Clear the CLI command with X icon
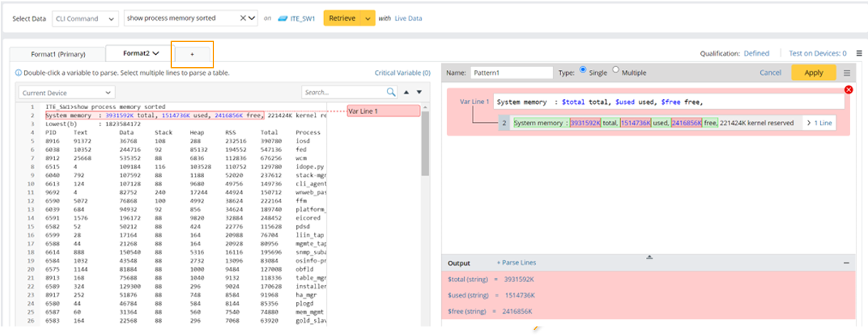The height and width of the screenshot is (335, 868). (x=243, y=18)
